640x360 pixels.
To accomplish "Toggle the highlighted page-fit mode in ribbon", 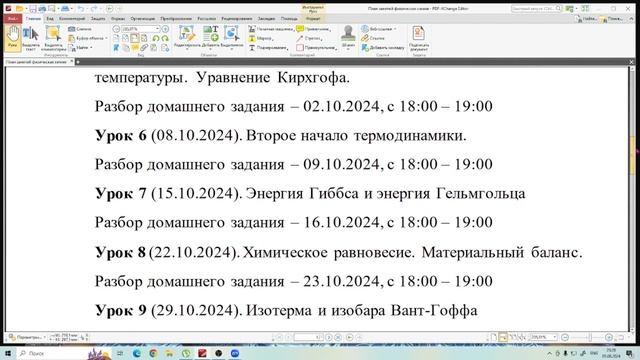I will coord(134,38).
